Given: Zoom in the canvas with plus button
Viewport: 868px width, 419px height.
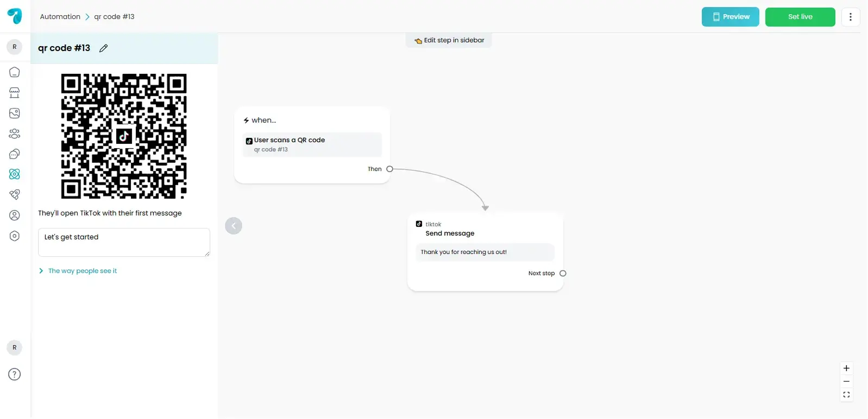Looking at the screenshot, I should (x=846, y=369).
